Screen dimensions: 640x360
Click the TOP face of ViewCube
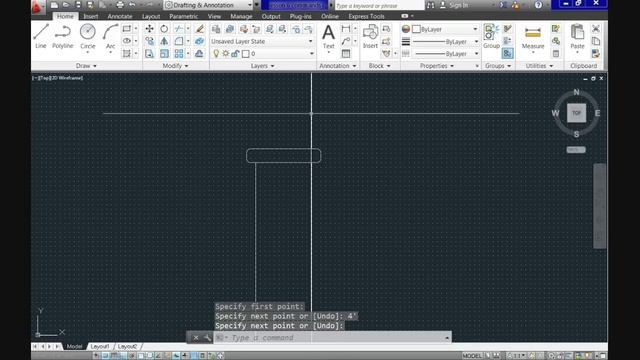(x=576, y=113)
